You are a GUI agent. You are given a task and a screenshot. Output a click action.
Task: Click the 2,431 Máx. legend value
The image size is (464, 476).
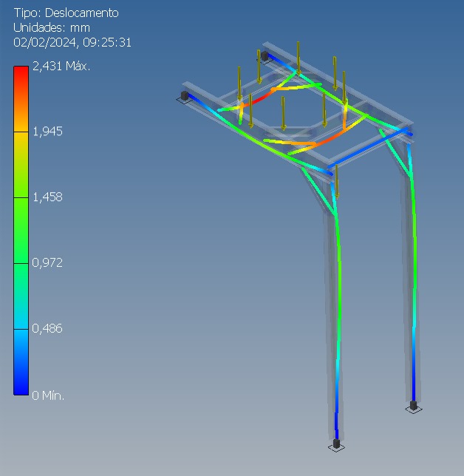pos(61,67)
